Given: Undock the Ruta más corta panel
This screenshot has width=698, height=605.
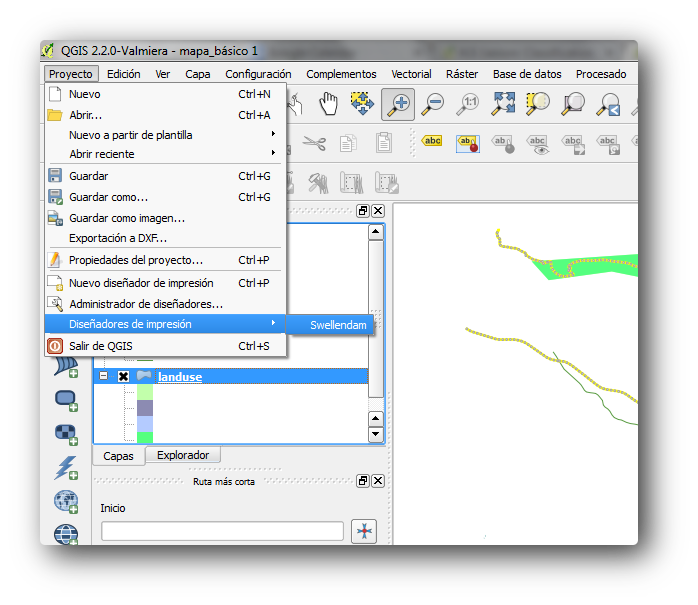Looking at the screenshot, I should (363, 481).
